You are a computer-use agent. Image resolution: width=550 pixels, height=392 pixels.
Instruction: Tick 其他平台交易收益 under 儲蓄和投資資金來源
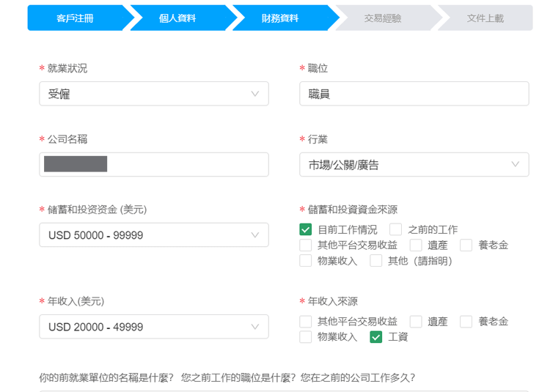[306, 245]
